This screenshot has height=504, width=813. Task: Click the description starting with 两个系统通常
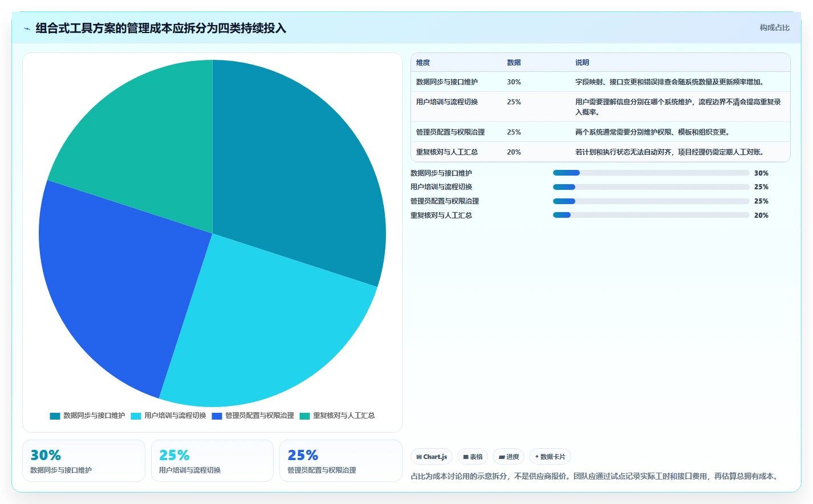(x=652, y=132)
